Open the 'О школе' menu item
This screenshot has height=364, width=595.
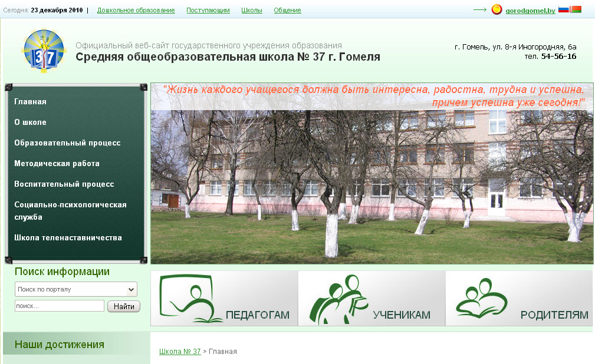point(31,123)
